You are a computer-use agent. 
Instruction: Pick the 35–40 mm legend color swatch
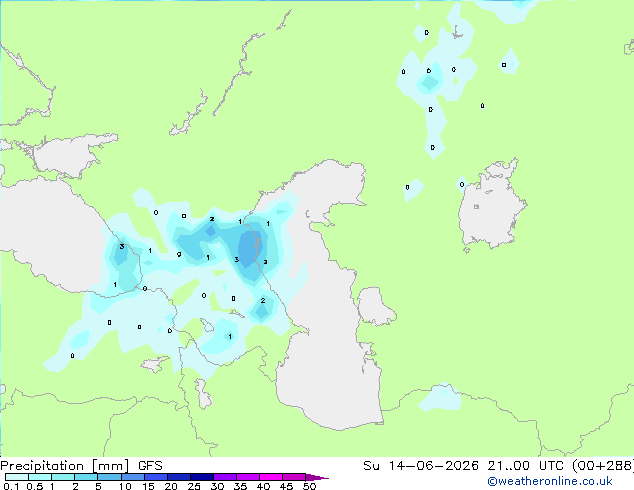(248, 477)
